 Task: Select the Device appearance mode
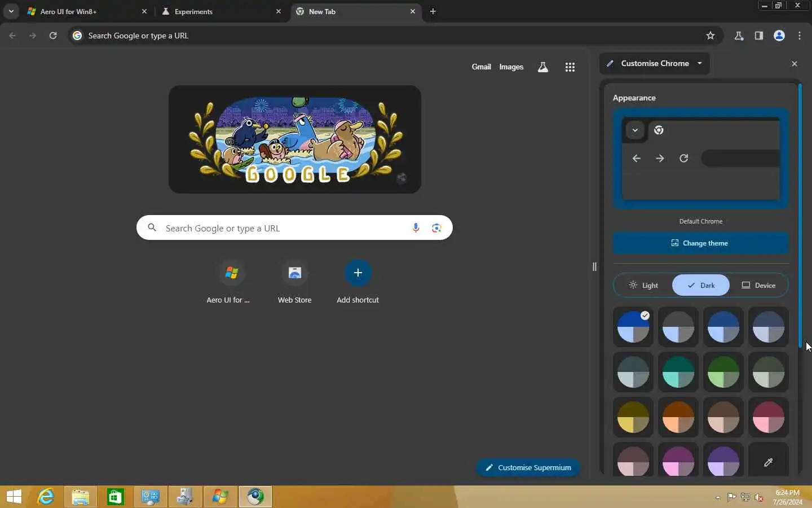(x=758, y=286)
